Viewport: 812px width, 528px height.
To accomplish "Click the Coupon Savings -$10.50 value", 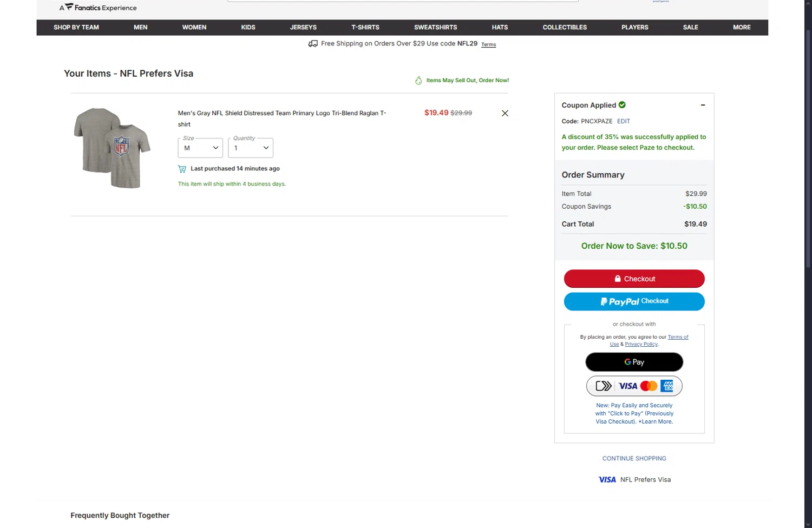I will coord(695,206).
